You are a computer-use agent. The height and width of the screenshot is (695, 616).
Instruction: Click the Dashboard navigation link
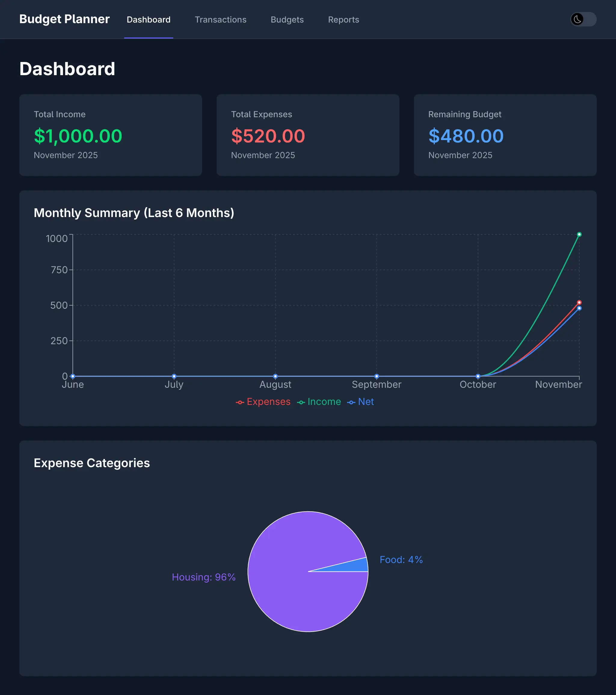[149, 20]
